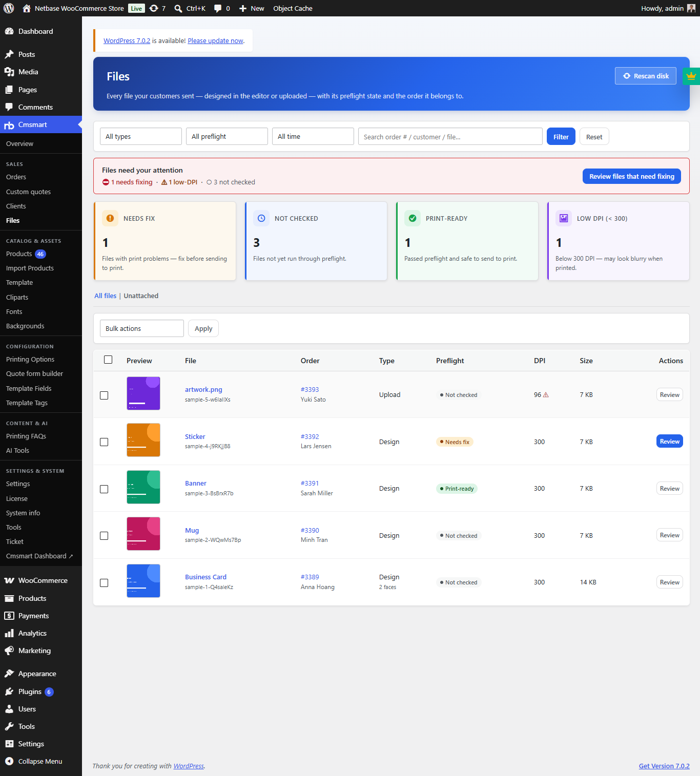Image resolution: width=700 pixels, height=776 pixels.
Task: Click the Comments icon in sidebar
Action: (x=9, y=107)
